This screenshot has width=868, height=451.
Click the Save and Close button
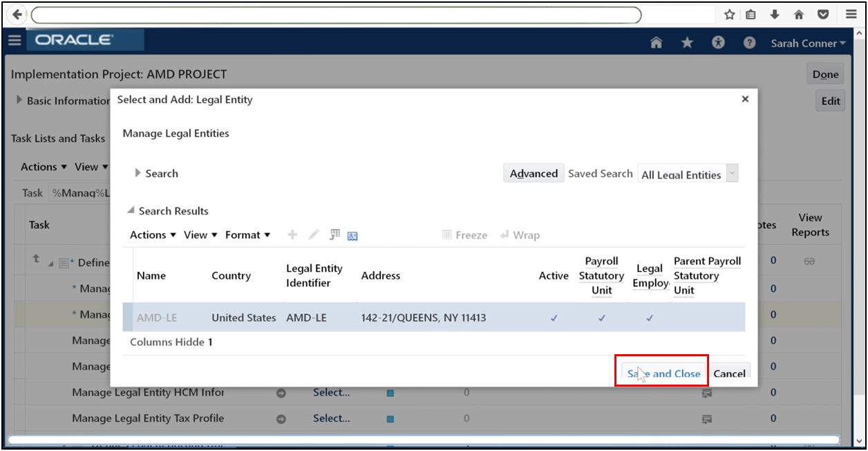[661, 373]
